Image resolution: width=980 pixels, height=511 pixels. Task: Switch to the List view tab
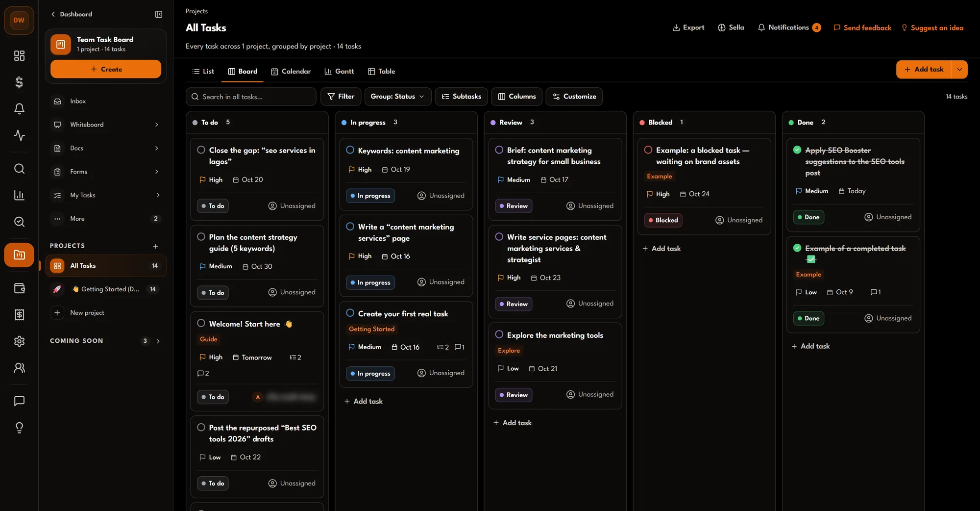(x=203, y=71)
